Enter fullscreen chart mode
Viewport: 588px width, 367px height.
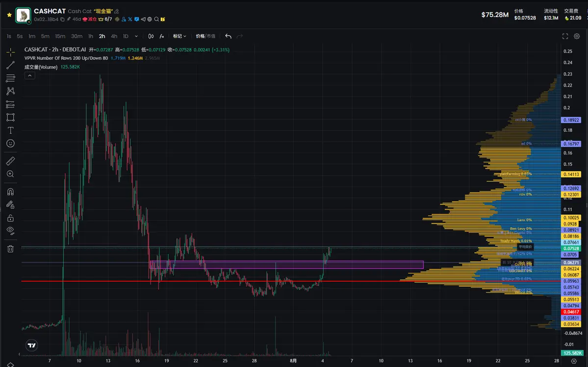pyautogui.click(x=565, y=36)
